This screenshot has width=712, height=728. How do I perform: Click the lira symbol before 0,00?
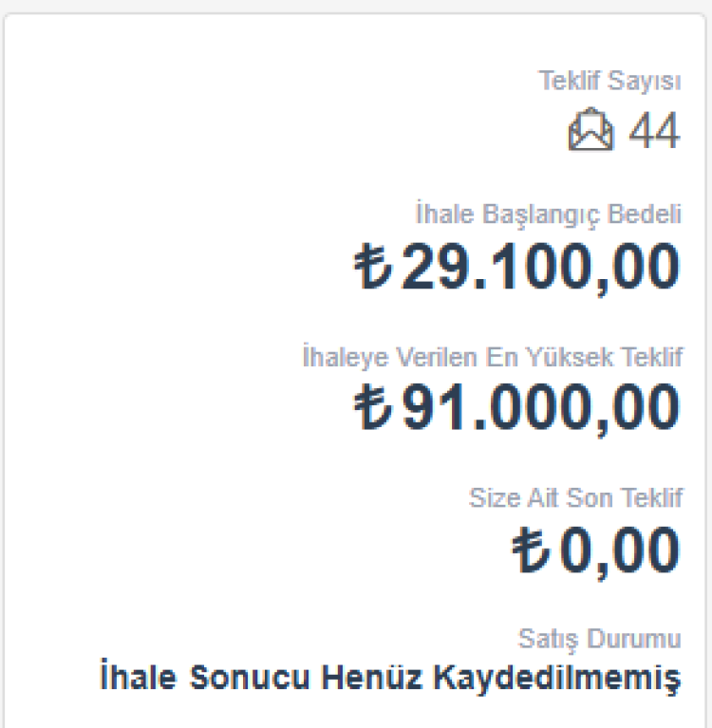[x=531, y=551]
